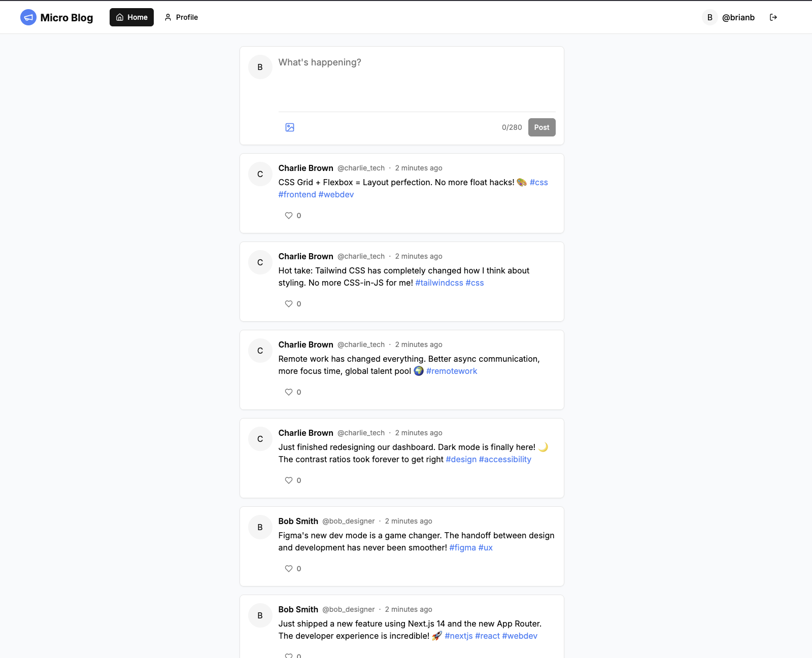The height and width of the screenshot is (658, 812).
Task: Click the #tailwindcss hashtag link
Action: coord(439,283)
